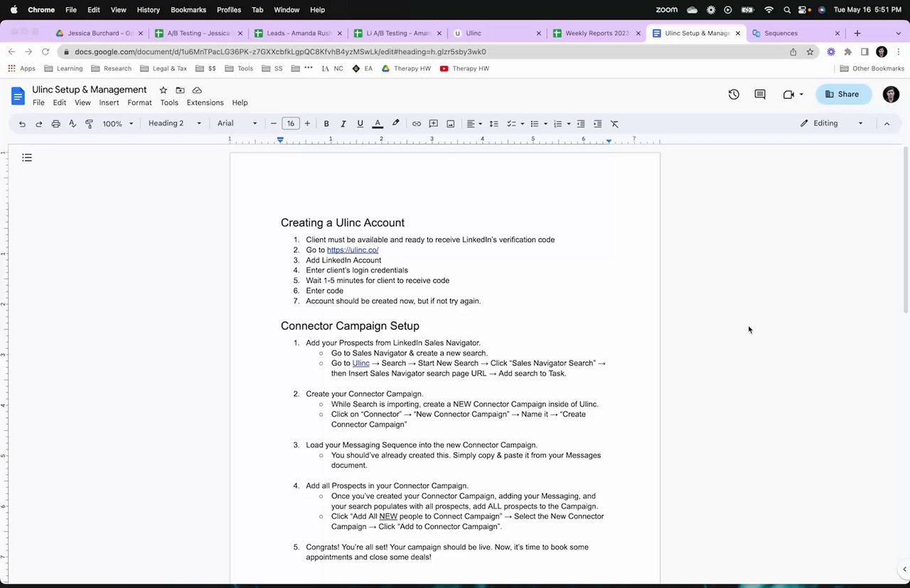Star the Ulinc Setup & Management document

click(163, 90)
